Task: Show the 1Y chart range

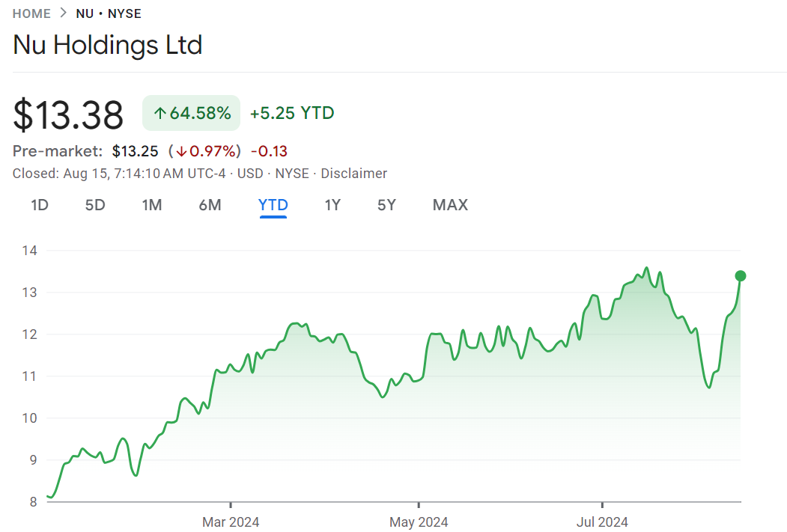Action: pos(332,204)
